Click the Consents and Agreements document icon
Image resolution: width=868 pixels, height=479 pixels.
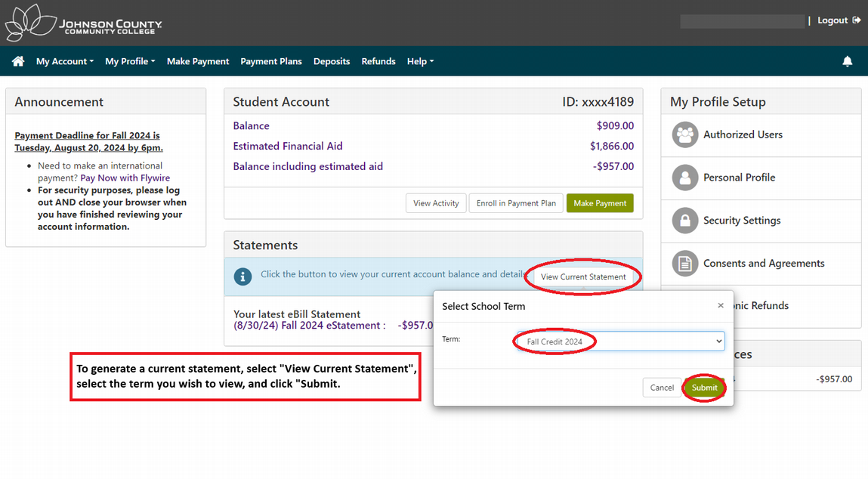pyautogui.click(x=684, y=264)
